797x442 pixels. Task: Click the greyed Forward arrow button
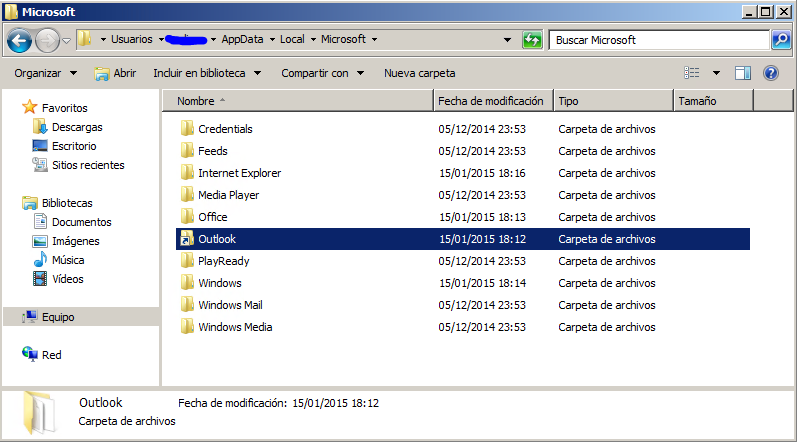click(47, 40)
